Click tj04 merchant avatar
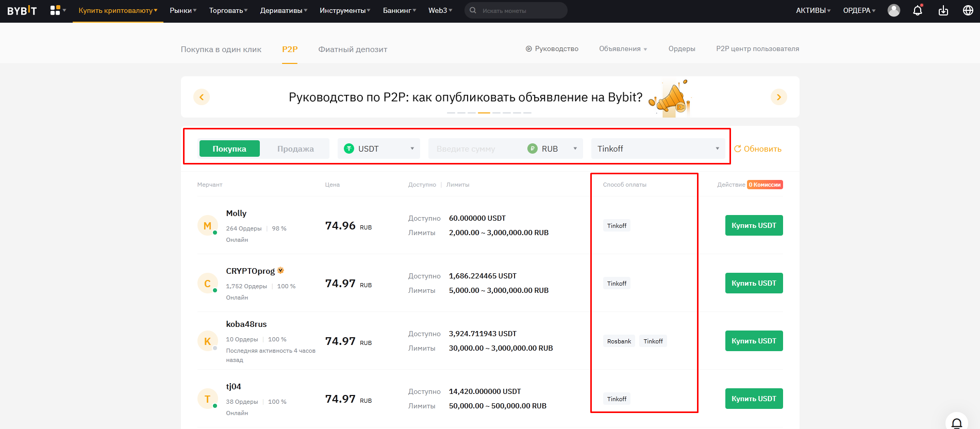The image size is (980, 429). click(207, 399)
